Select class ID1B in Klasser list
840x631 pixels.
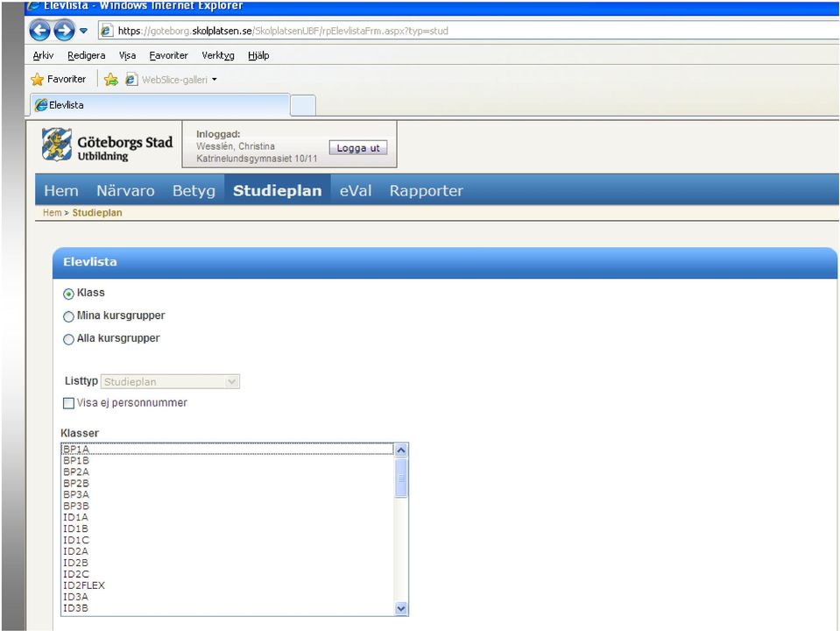pos(228,528)
